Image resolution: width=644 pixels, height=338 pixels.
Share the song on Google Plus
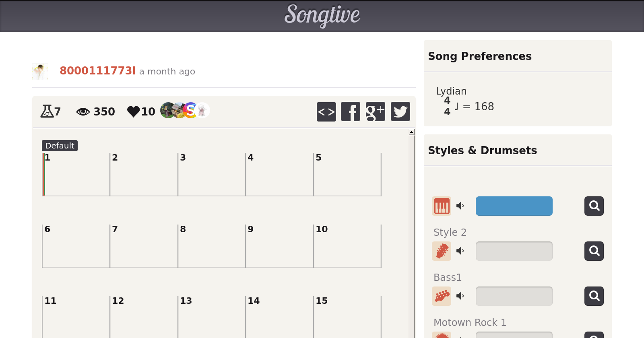point(376,111)
